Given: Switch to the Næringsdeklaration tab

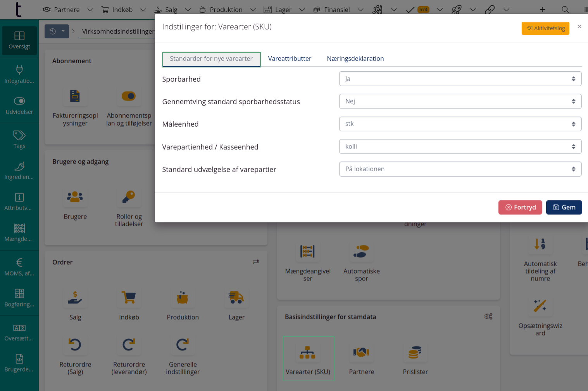Looking at the screenshot, I should [355, 59].
